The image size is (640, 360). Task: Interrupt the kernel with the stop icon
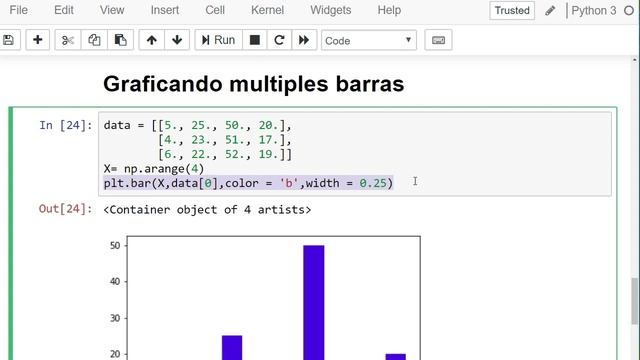click(255, 40)
